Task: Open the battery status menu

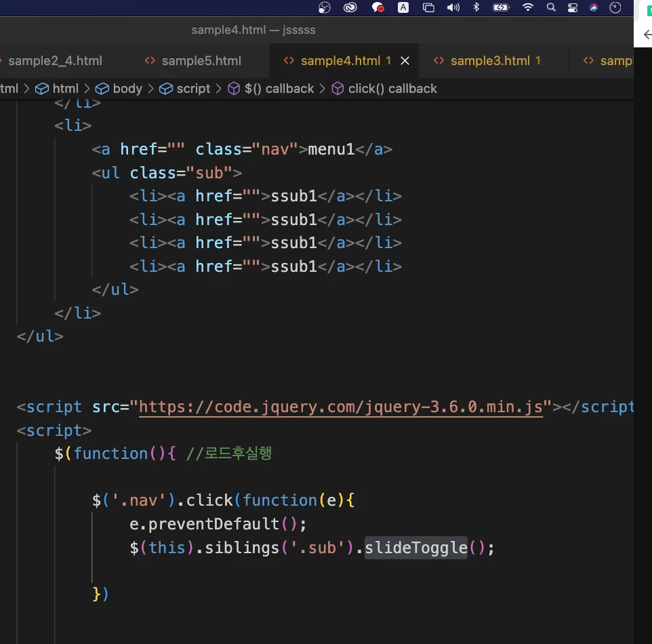Action: 501,7
